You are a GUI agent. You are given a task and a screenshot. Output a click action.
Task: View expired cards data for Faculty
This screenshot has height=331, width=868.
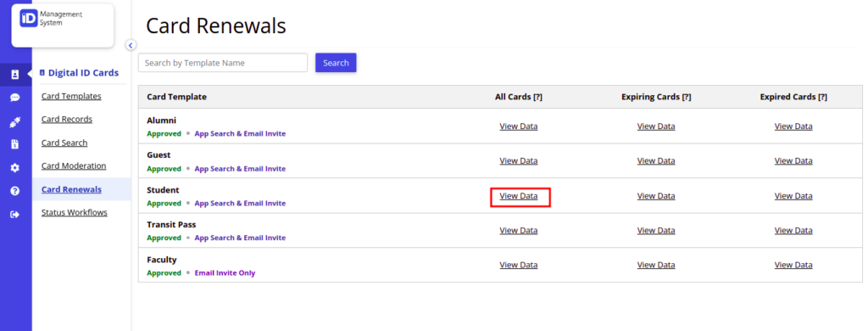coord(793,265)
